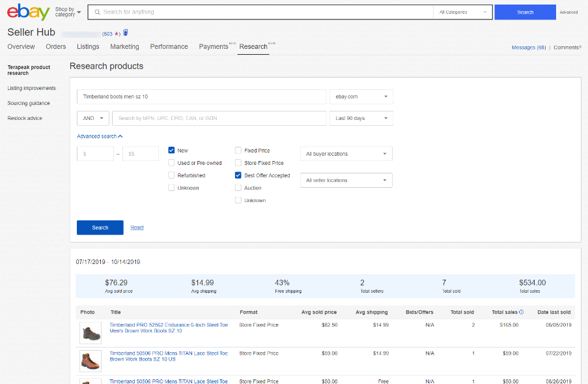This screenshot has height=384, width=588.
Task: Click the first Timberland boots photo thumbnail
Action: (x=90, y=332)
